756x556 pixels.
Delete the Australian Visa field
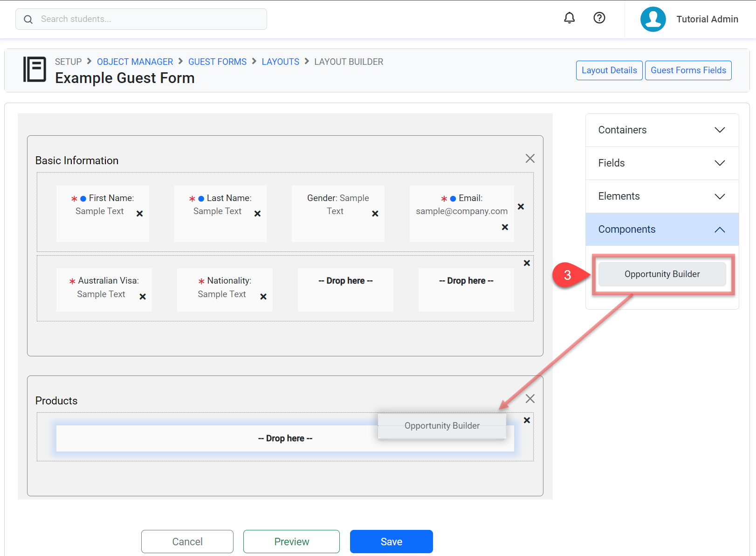point(143,297)
